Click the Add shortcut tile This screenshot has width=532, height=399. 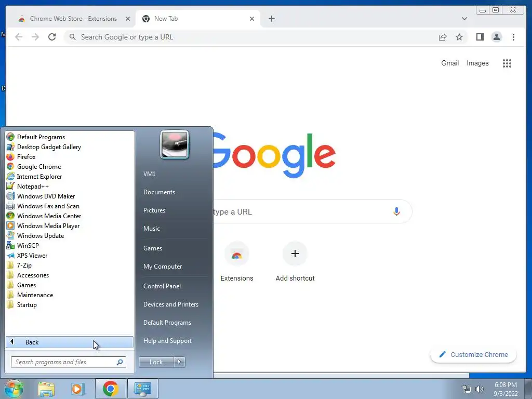click(x=295, y=262)
